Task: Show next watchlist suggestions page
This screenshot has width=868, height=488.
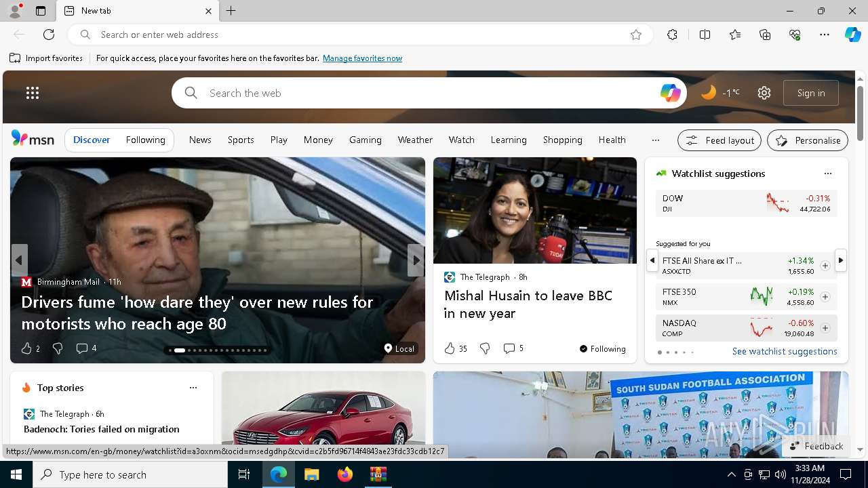Action: [x=841, y=260]
